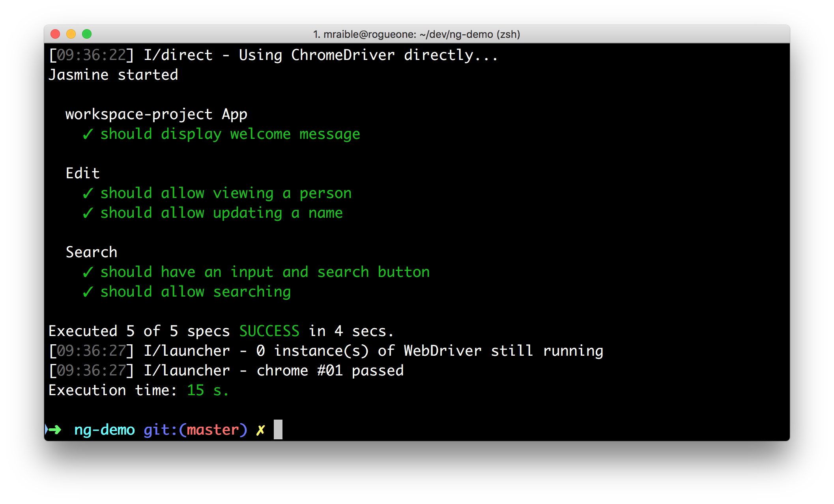Viewport: 834px width, 504px height.
Task: Click checkmark beside viewing a person
Action: tap(88, 193)
